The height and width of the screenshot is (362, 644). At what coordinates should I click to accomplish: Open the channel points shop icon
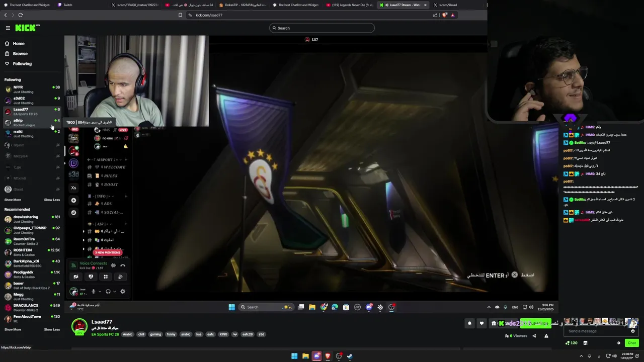[585, 343]
